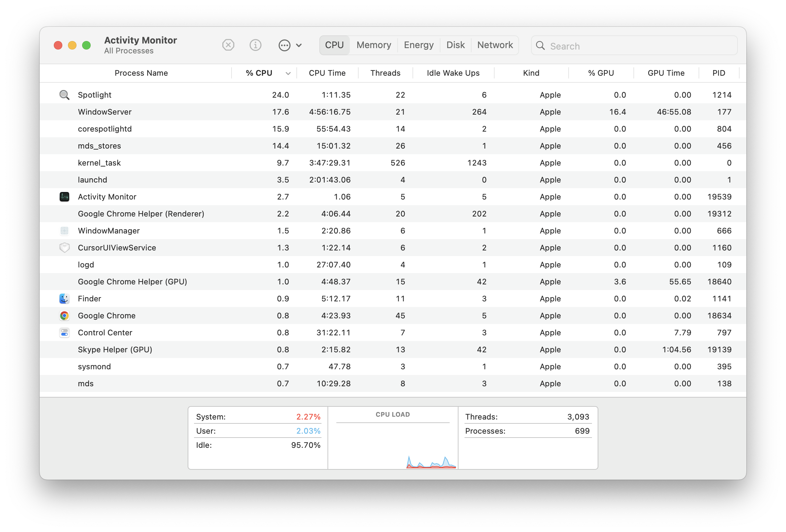The height and width of the screenshot is (532, 786).
Task: Click the stop process X icon
Action: pyautogui.click(x=228, y=45)
